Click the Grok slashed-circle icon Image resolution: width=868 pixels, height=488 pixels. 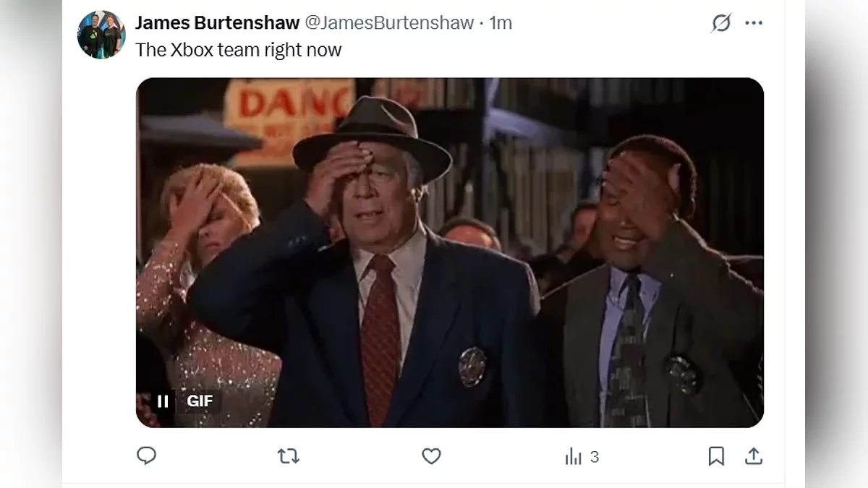(x=721, y=23)
